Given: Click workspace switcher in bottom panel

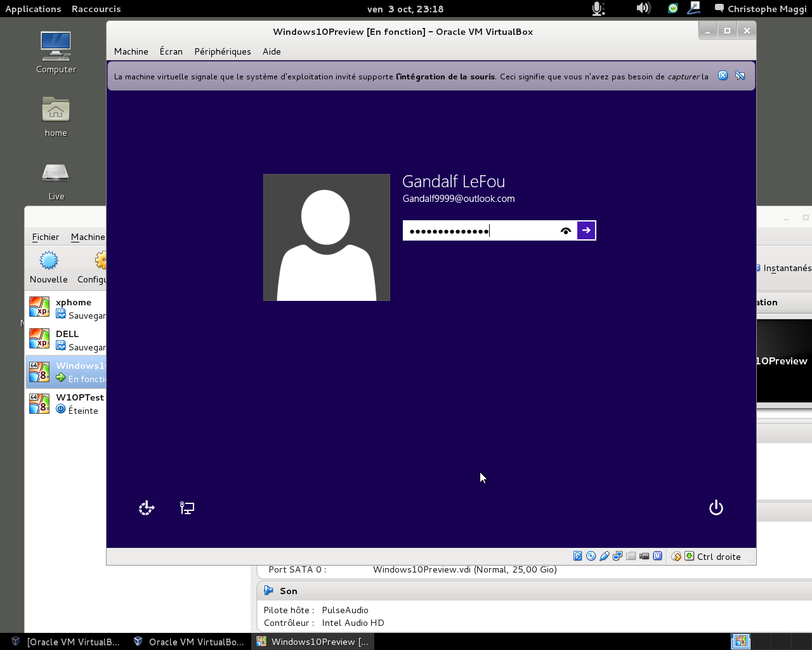Looking at the screenshot, I should click(x=740, y=642).
